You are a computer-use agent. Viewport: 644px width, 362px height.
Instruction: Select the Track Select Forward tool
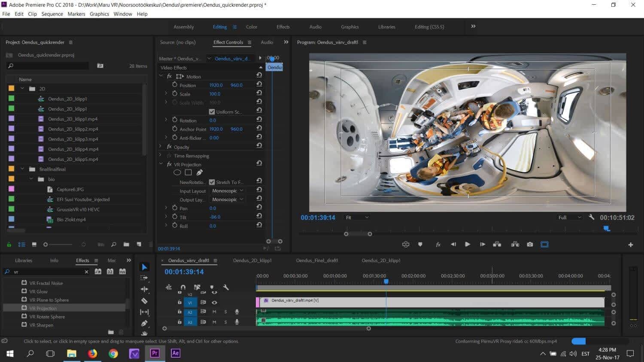point(144,278)
